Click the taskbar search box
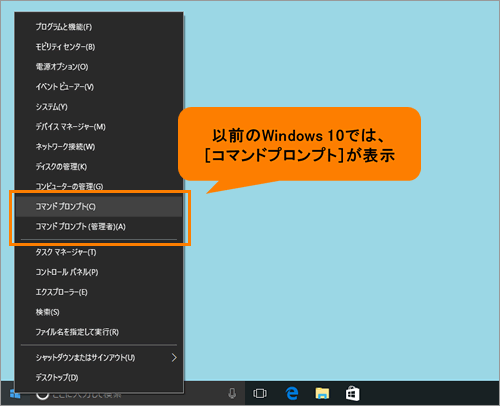Image resolution: width=500 pixels, height=406 pixels. point(137,395)
